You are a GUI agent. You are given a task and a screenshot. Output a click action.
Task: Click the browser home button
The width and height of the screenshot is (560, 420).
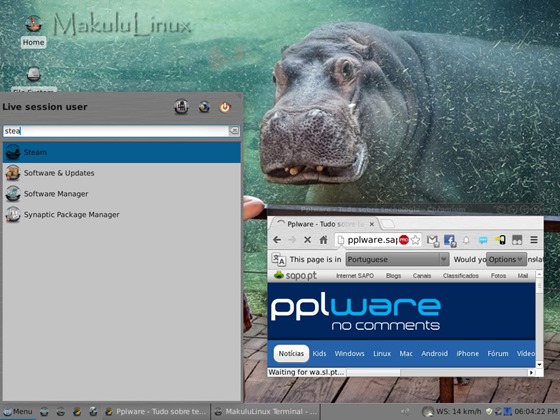click(x=324, y=240)
